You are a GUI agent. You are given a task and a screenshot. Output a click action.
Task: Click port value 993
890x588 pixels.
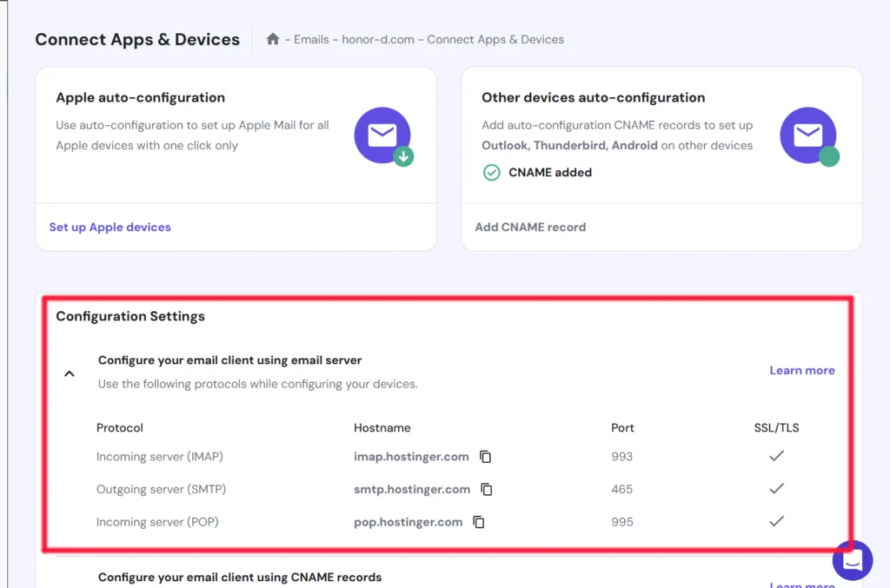[x=622, y=457]
